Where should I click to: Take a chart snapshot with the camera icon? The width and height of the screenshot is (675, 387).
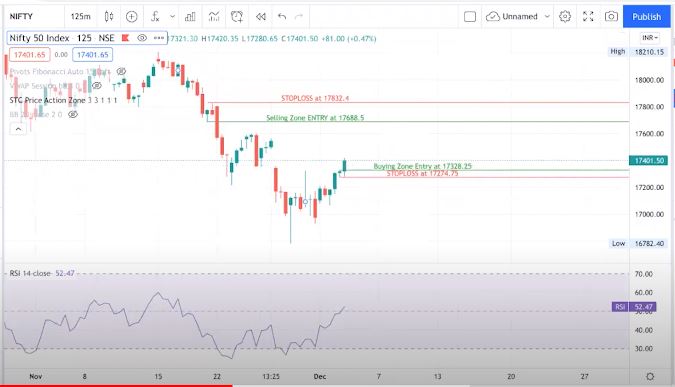click(x=611, y=17)
